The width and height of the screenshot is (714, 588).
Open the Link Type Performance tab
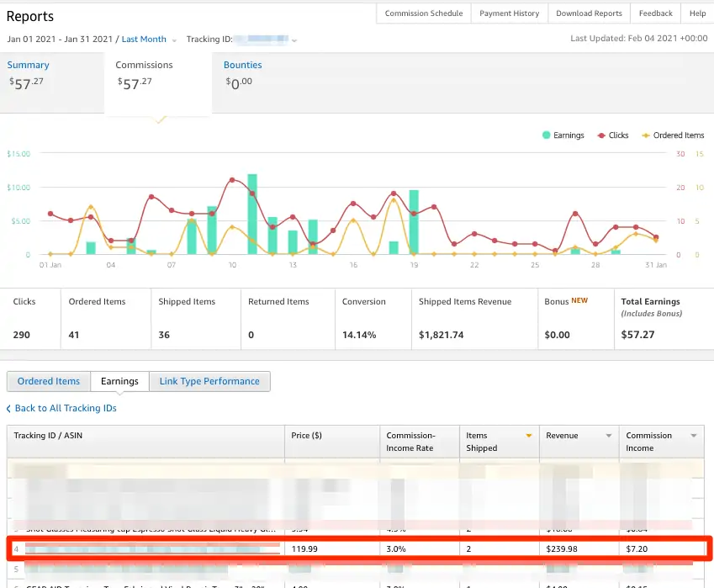pos(209,381)
